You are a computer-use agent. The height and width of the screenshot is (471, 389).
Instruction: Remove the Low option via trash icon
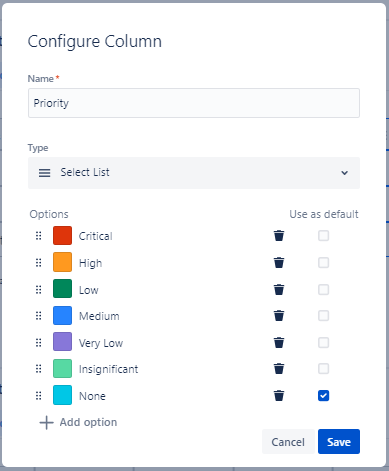pos(279,289)
